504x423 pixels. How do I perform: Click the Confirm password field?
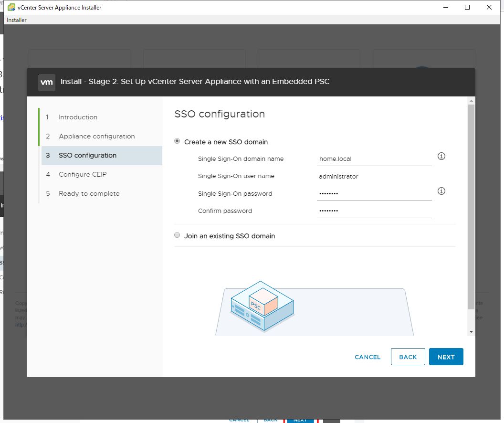tap(374, 211)
